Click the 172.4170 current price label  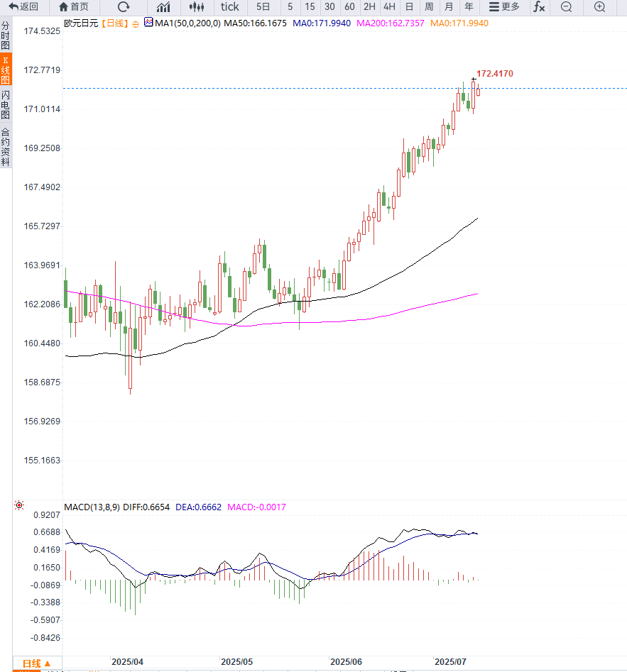[494, 74]
